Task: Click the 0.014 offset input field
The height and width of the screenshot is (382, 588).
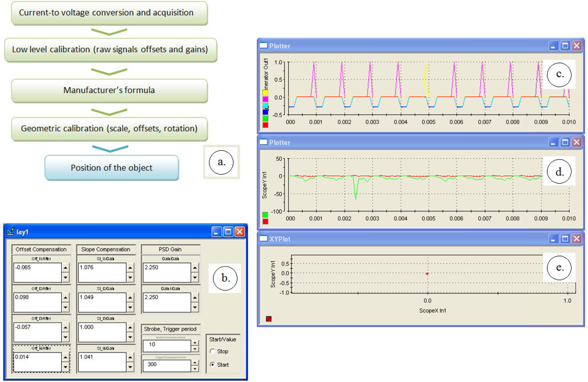Action: pos(38,362)
